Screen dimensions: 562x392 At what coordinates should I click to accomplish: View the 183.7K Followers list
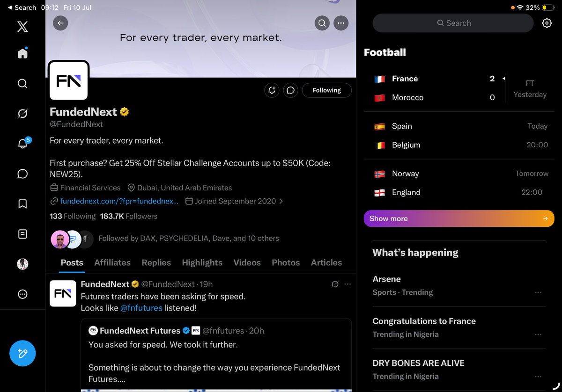[129, 216]
